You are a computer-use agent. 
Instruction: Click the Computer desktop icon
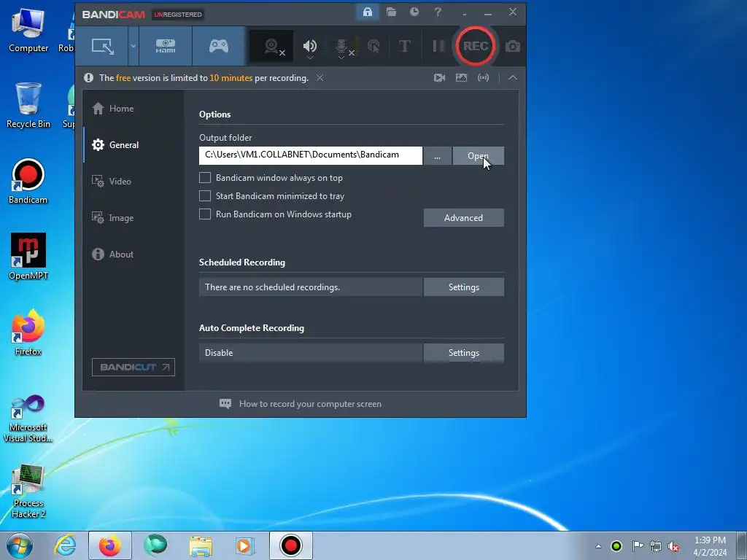coord(28,29)
